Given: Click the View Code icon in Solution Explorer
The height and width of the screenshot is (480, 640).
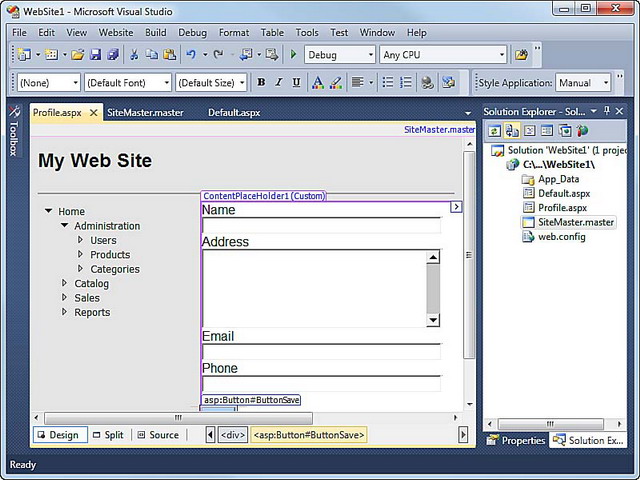Looking at the screenshot, I should point(529,131).
